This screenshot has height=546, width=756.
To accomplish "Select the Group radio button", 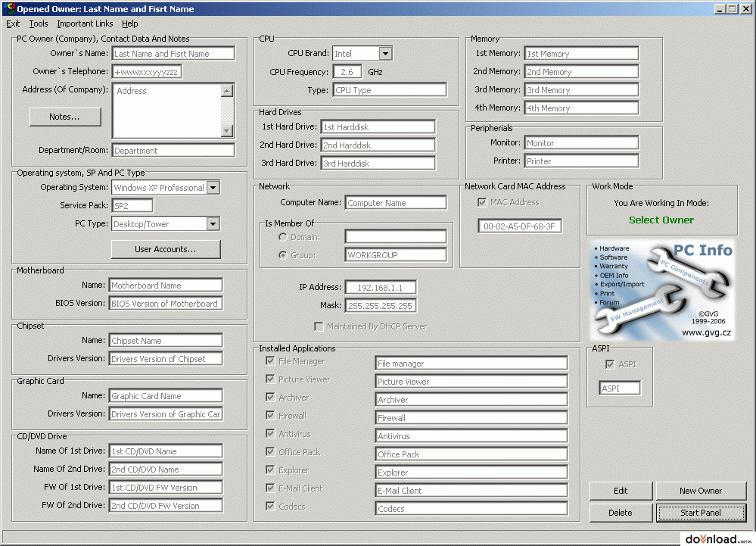I will pos(283,255).
